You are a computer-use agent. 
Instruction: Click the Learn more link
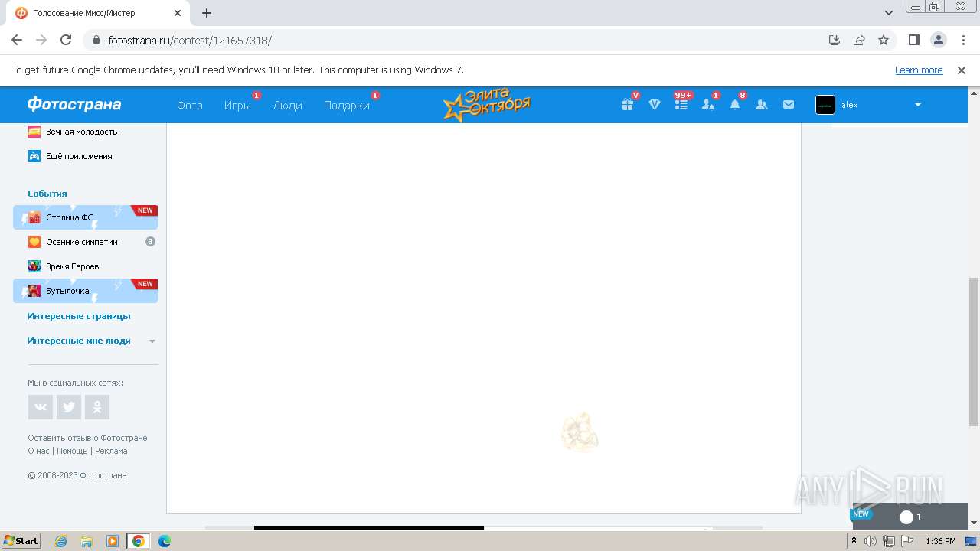pyautogui.click(x=919, y=70)
